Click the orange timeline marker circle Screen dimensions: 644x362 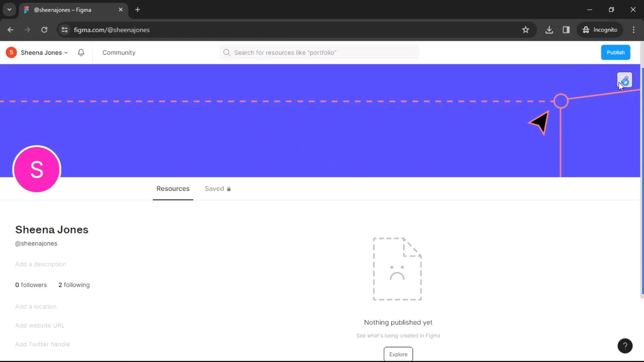[x=560, y=101]
